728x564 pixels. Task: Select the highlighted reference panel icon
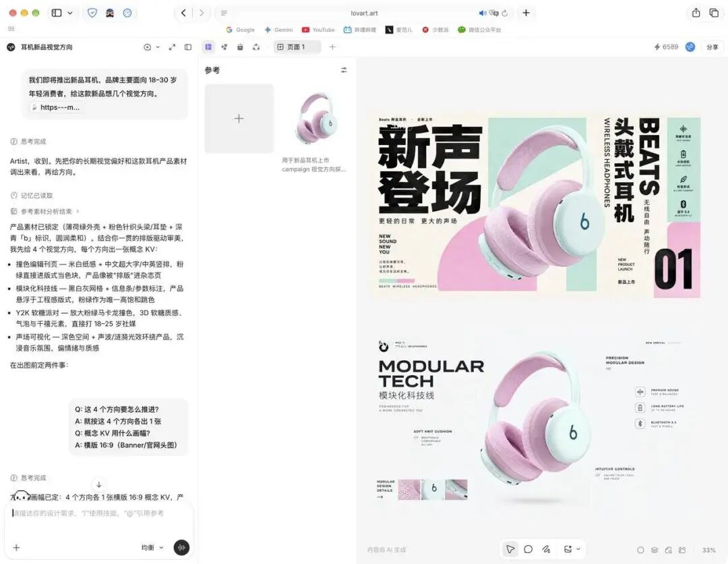[x=208, y=47]
